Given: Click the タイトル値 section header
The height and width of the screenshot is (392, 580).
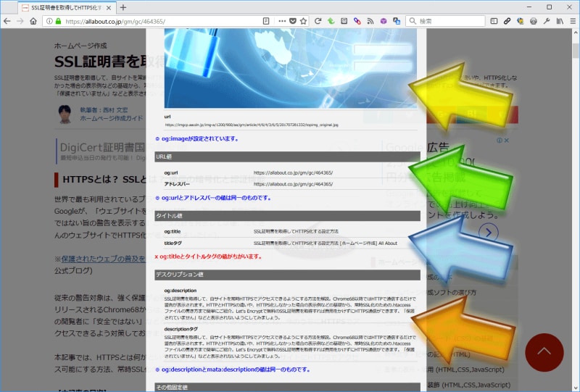Looking at the screenshot, I should 287,216.
